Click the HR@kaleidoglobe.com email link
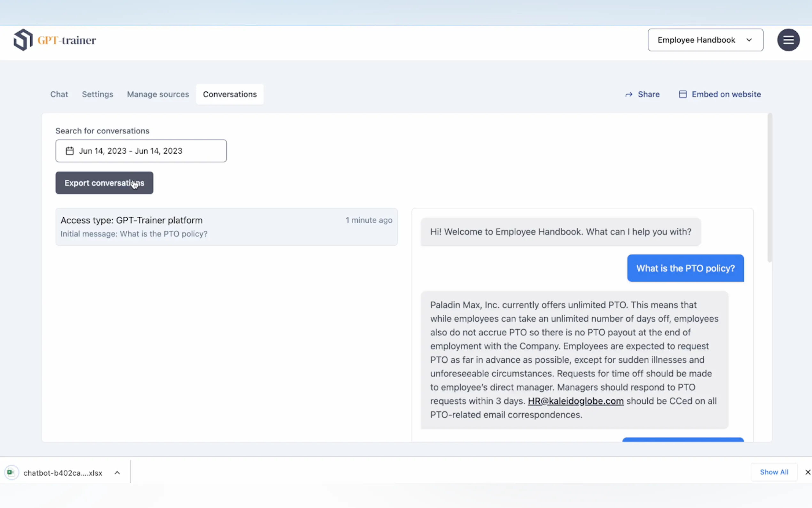 [575, 401]
